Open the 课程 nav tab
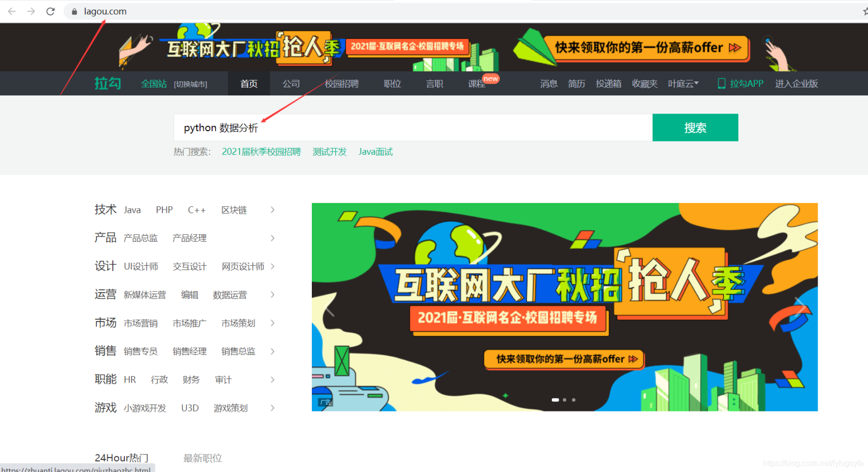The height and width of the screenshot is (472, 868). pyautogui.click(x=477, y=84)
